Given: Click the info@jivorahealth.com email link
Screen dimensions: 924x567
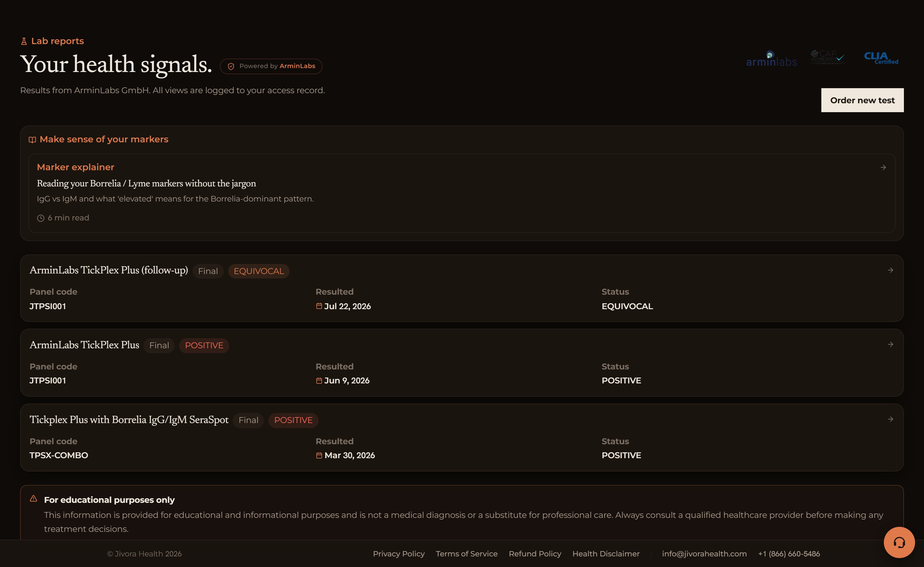Looking at the screenshot, I should (704, 554).
